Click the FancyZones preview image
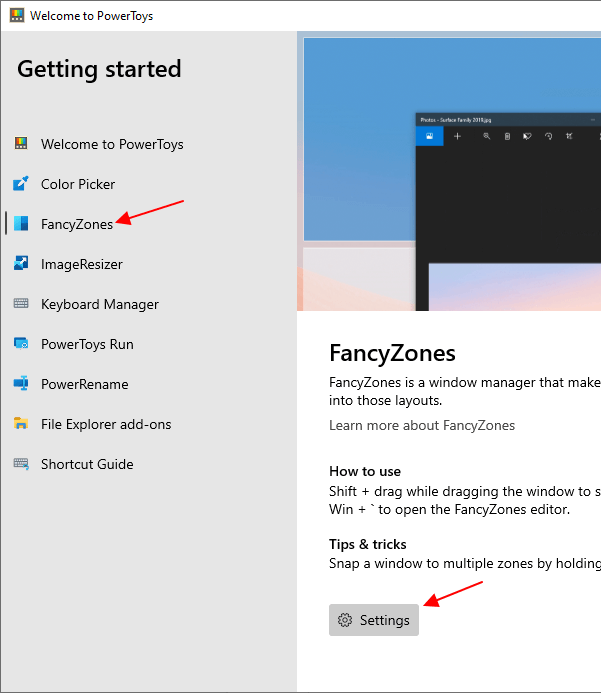Image resolution: width=601 pixels, height=693 pixels. pyautogui.click(x=449, y=171)
